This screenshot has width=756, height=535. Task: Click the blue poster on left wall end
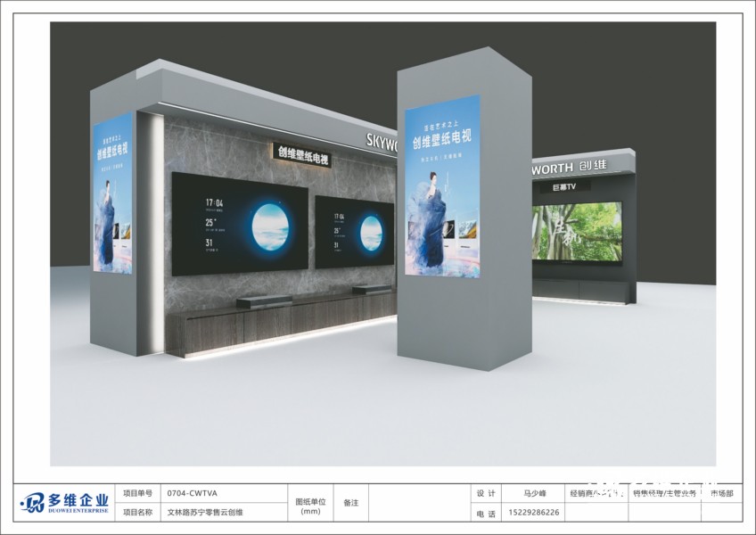[112, 193]
